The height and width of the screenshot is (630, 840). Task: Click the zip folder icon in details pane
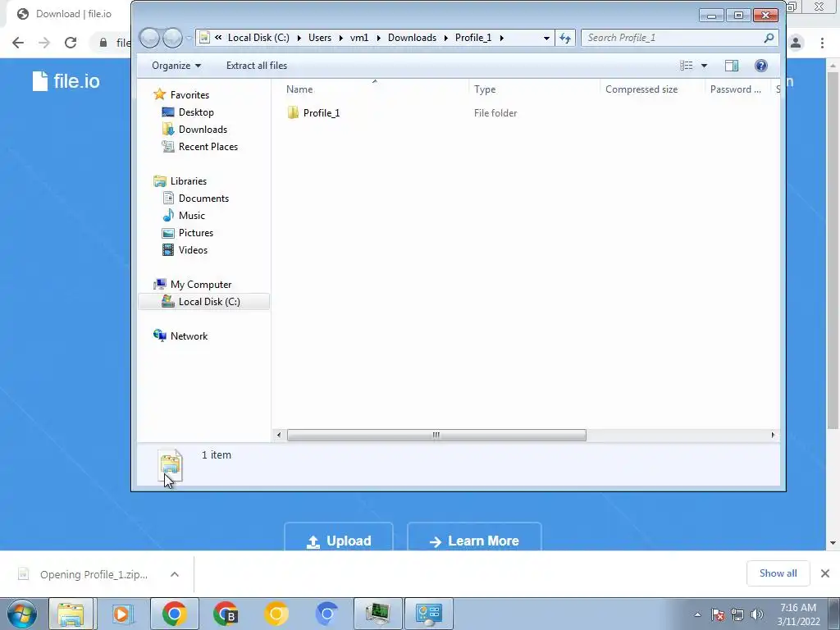tap(171, 465)
